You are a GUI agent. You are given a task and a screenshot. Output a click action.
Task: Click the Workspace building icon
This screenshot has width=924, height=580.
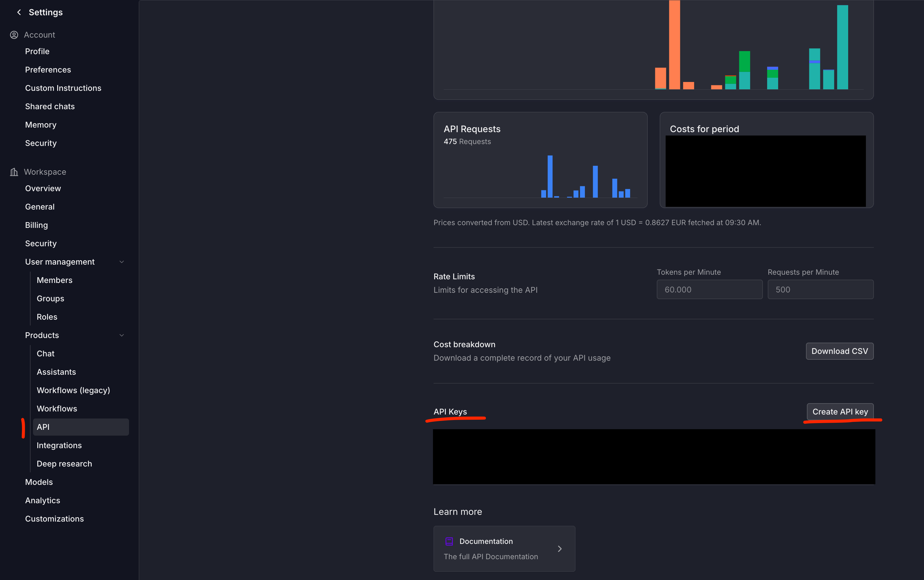(x=14, y=172)
